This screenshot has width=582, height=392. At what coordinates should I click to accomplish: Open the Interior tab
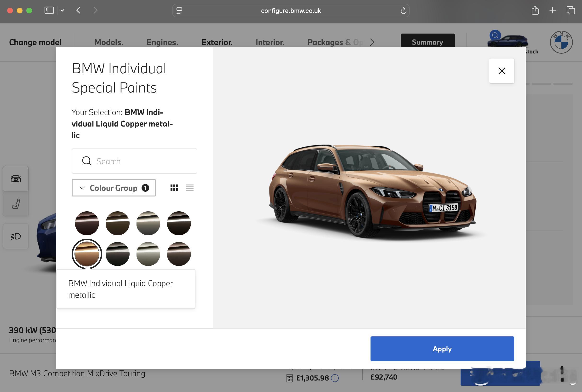tap(270, 42)
